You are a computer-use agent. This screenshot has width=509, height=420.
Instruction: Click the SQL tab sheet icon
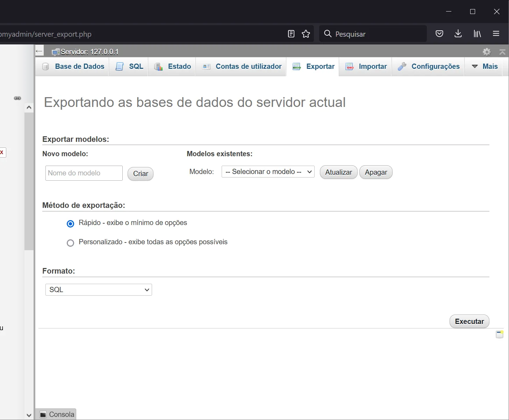[120, 66]
